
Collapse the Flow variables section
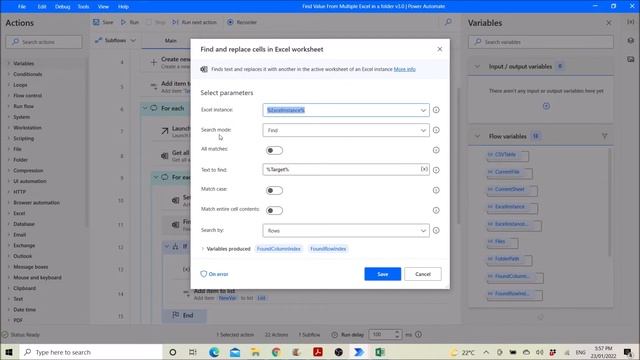(x=477, y=136)
